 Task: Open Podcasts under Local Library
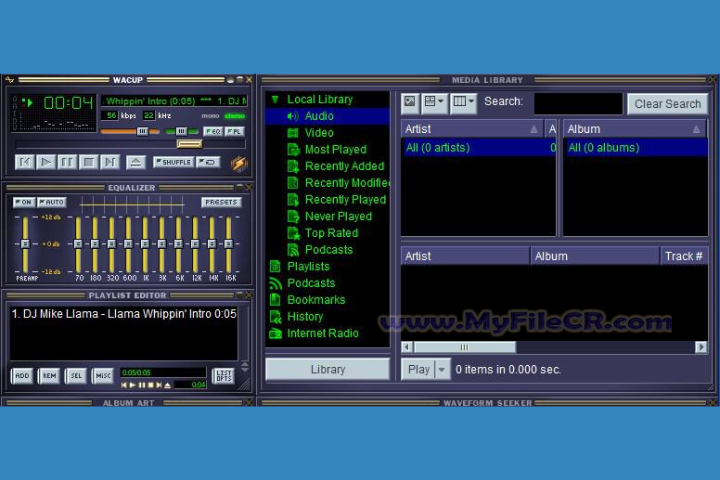point(329,250)
